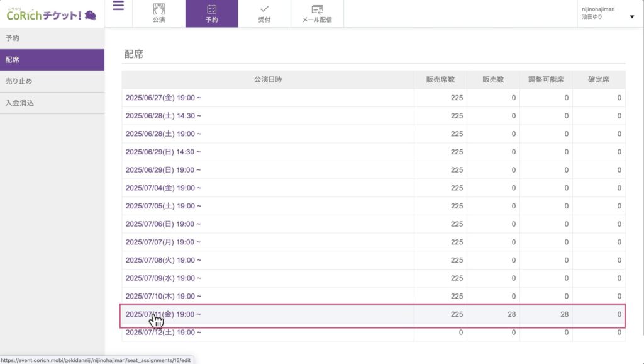Open 入金消込 in the sidebar
Viewport: 644px width, 364px height.
coord(19,103)
